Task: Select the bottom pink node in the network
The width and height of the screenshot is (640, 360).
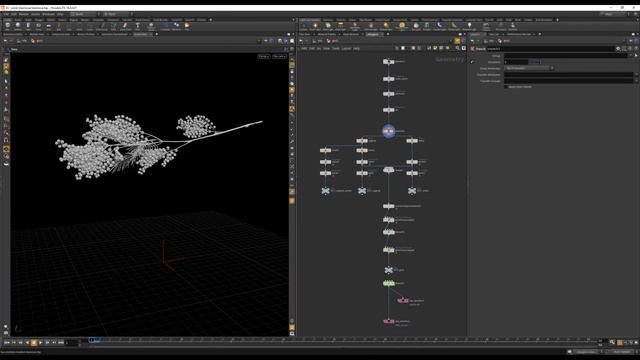Action: click(389, 321)
